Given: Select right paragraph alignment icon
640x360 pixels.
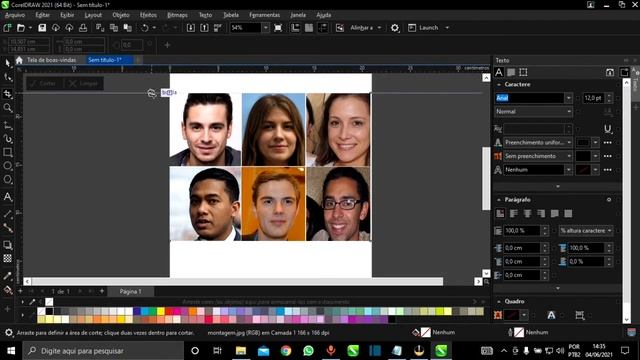Looking at the screenshot, I should tap(541, 213).
